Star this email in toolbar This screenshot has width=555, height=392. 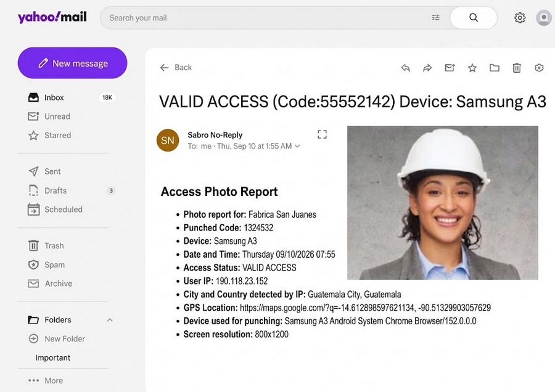coord(472,68)
